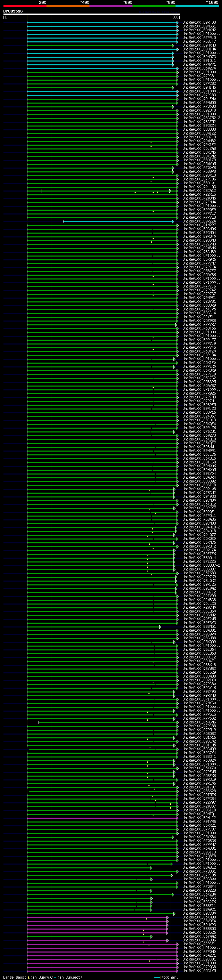Click the white query sequence bar
The image size is (222, 980).
coord(92,14)
